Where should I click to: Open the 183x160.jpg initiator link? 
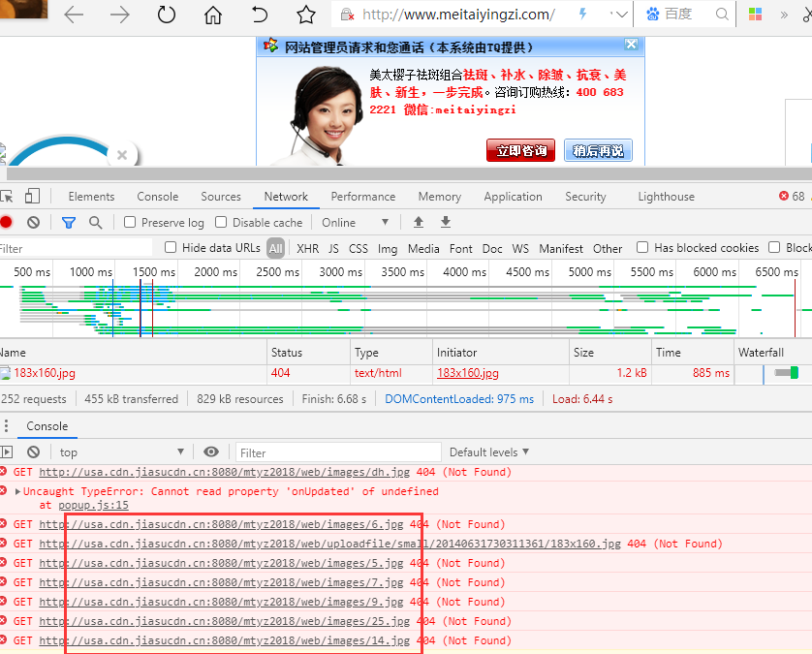(x=468, y=373)
